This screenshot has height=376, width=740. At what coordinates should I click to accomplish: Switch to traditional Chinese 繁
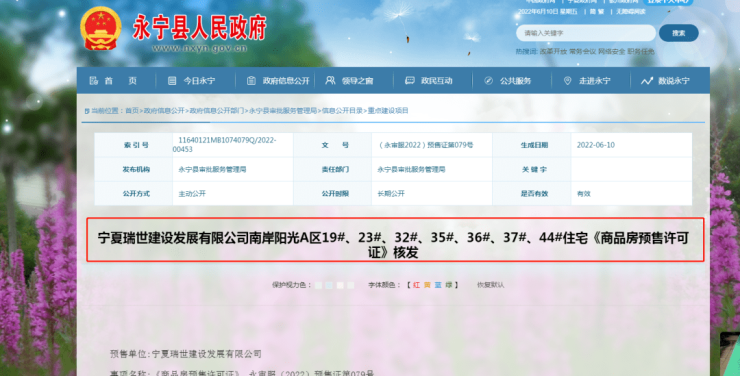pos(601,12)
